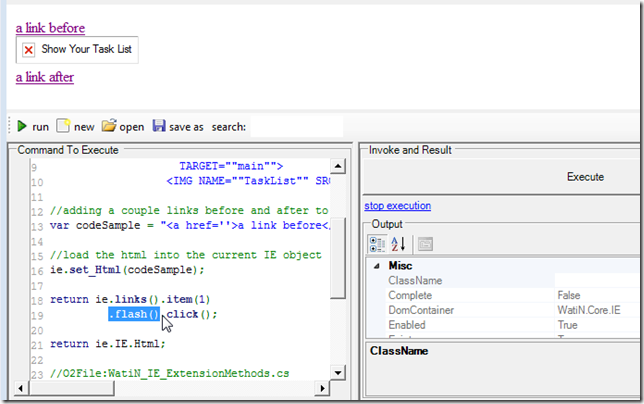644x404 pixels.
Task: Collapse the Misc property category
Action: (x=377, y=266)
